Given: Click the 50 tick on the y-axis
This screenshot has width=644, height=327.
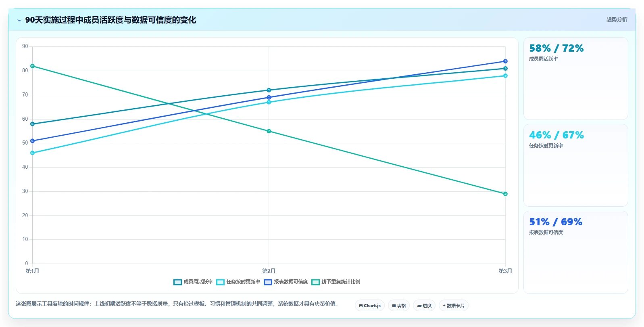Looking at the screenshot, I should (x=25, y=143).
